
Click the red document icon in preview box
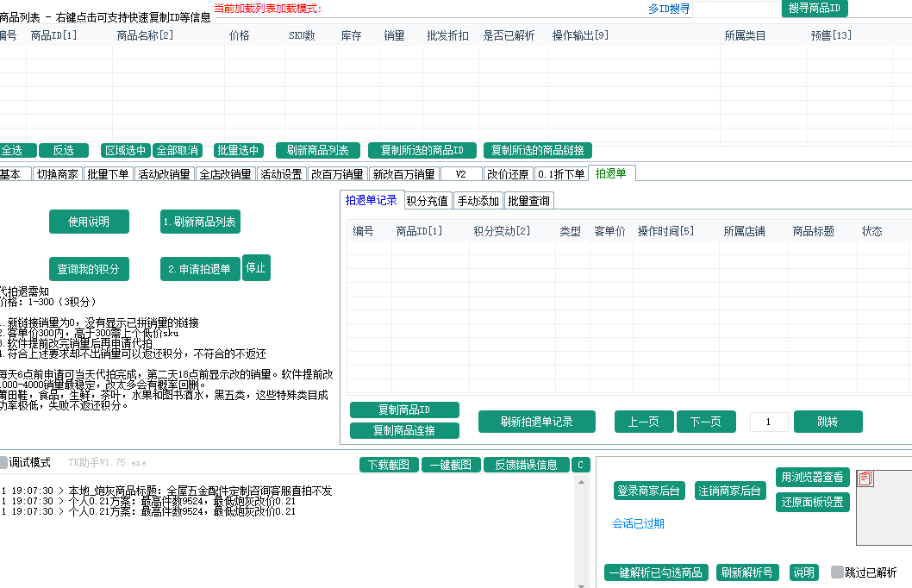(x=866, y=479)
